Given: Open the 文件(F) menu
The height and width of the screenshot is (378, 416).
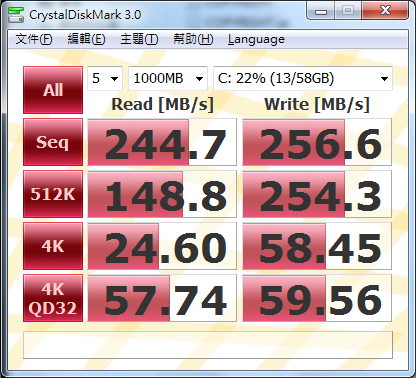Looking at the screenshot, I should [x=34, y=39].
